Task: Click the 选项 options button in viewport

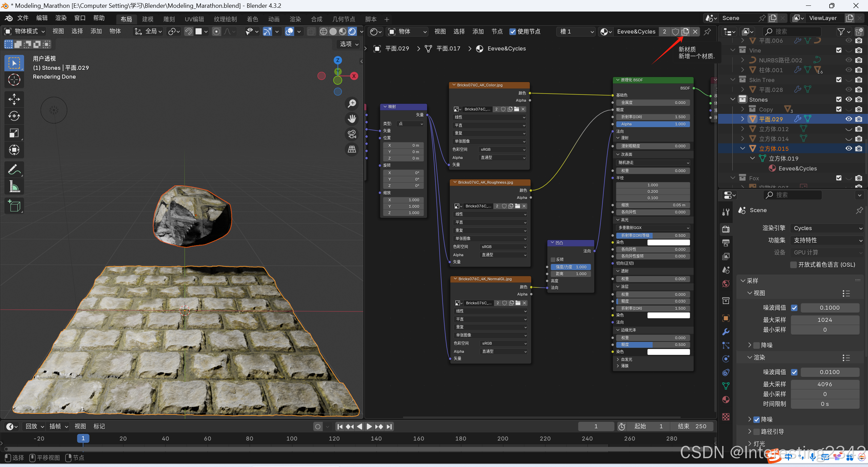Action: [349, 44]
